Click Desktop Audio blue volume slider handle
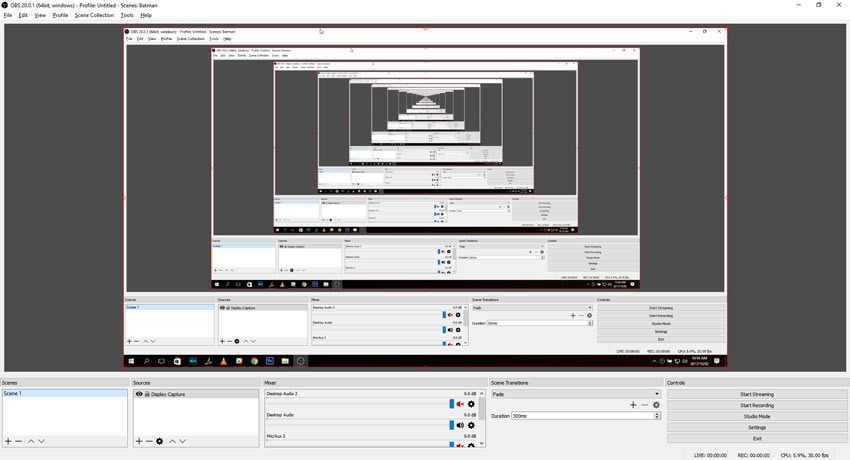The width and height of the screenshot is (850, 460). (452, 425)
